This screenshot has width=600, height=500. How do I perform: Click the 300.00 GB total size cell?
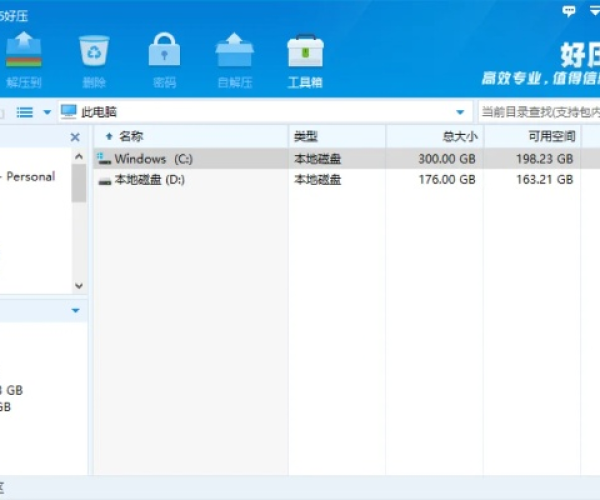tap(447, 159)
